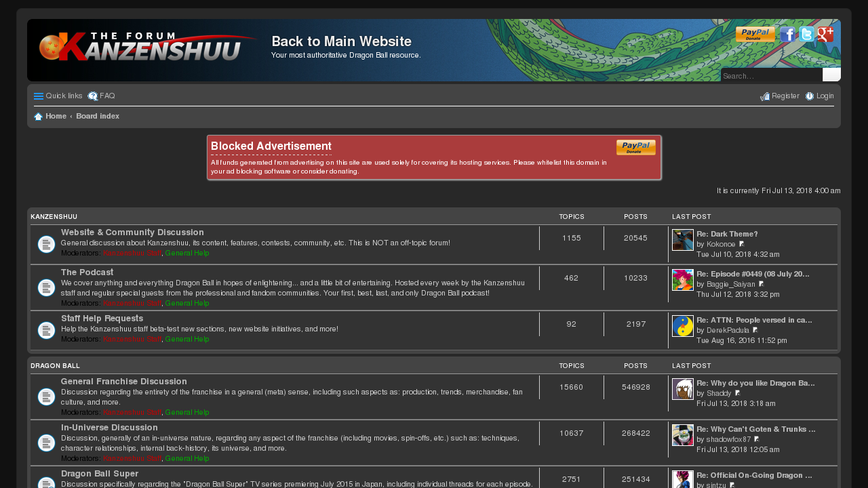Open 'Re: Official On-Going Dragon…' post

tap(754, 476)
